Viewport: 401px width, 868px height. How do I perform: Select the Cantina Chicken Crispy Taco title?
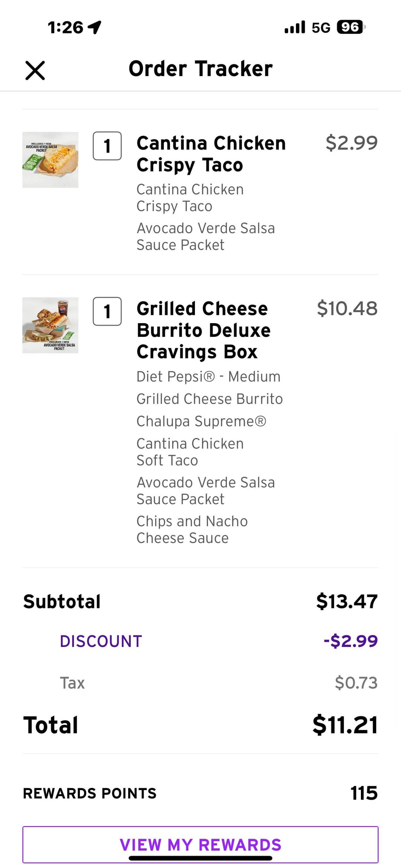tap(211, 154)
